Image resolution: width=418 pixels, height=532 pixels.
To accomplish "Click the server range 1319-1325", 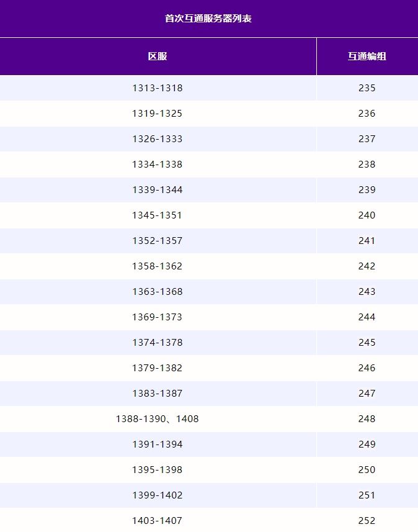I will (158, 114).
